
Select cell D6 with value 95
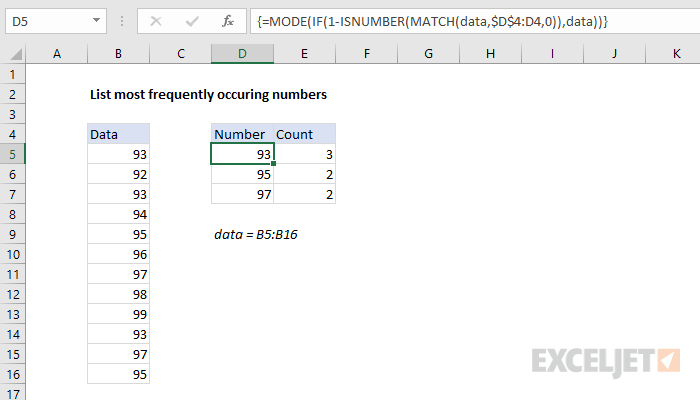coord(242,174)
